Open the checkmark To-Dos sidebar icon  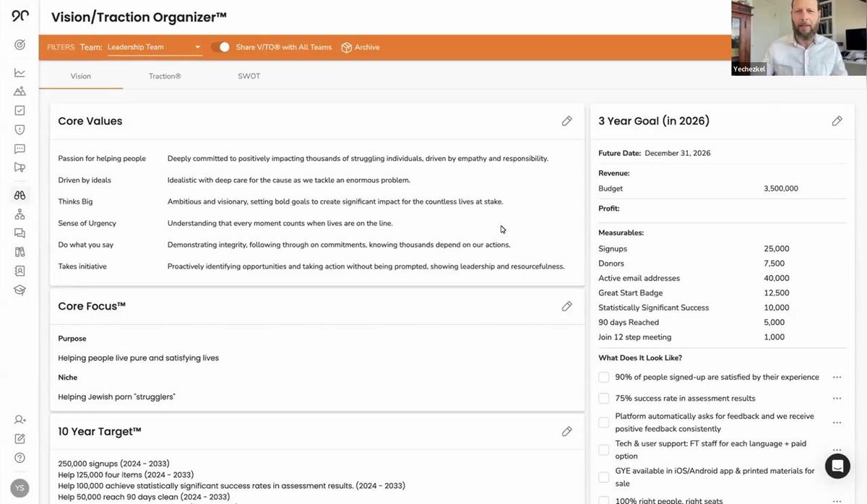point(20,110)
